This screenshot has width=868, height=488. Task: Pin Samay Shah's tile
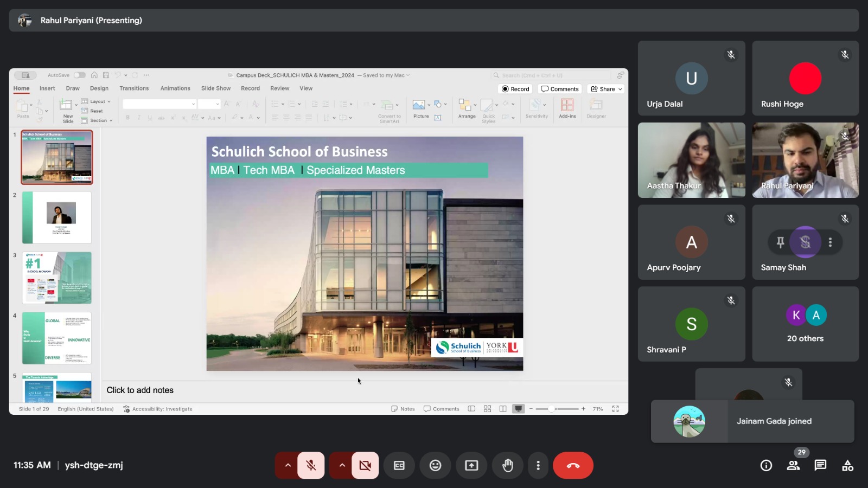pos(780,242)
